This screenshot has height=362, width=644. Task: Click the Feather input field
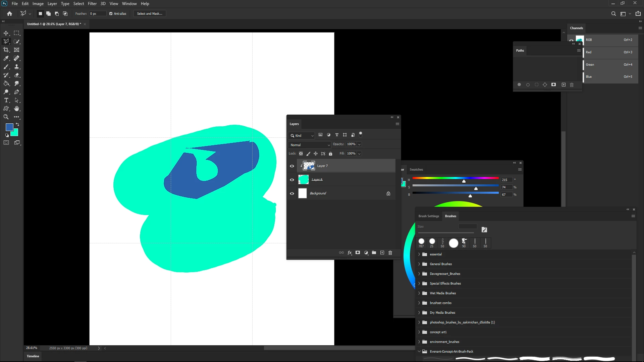97,14
